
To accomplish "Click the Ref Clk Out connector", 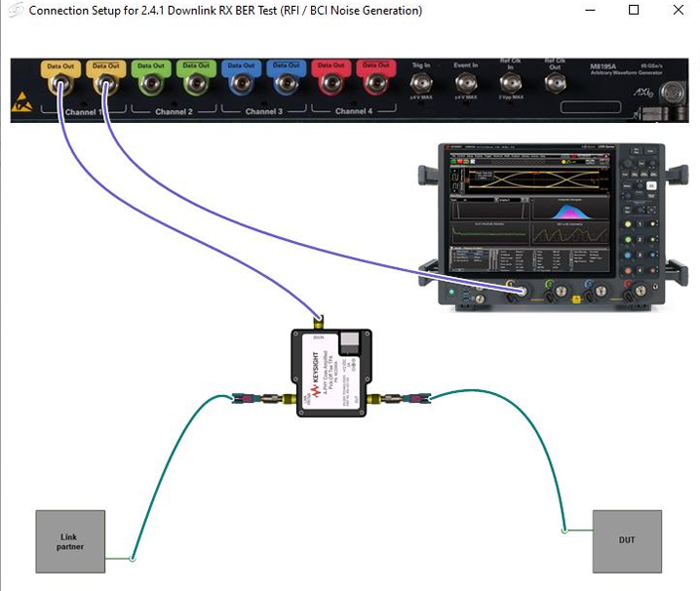I will click(555, 83).
